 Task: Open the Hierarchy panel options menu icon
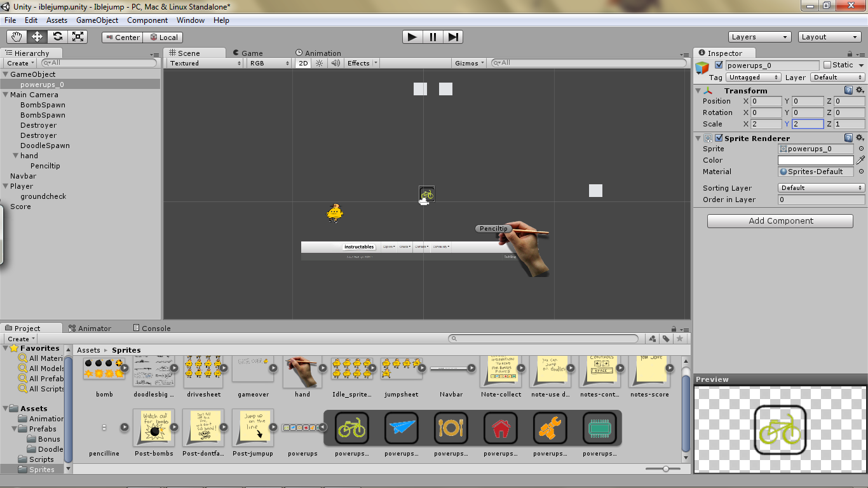pos(155,55)
